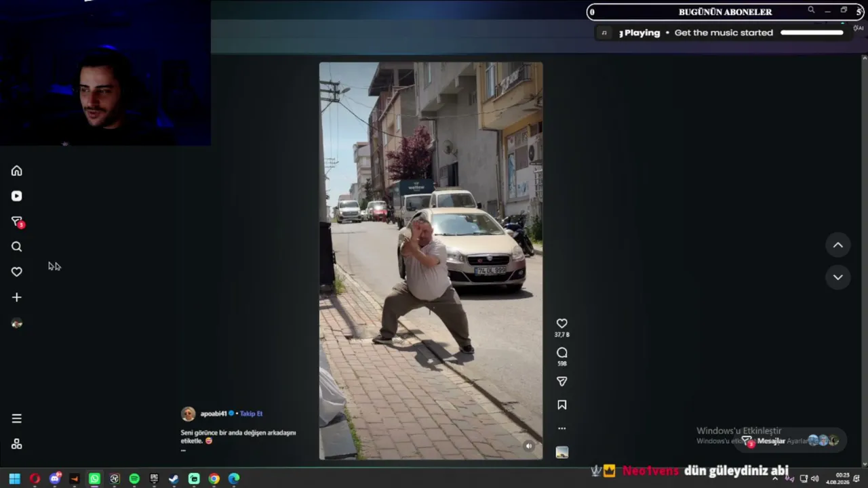Click the music note Now Playing icon
The height and width of the screenshot is (488, 868).
click(604, 33)
